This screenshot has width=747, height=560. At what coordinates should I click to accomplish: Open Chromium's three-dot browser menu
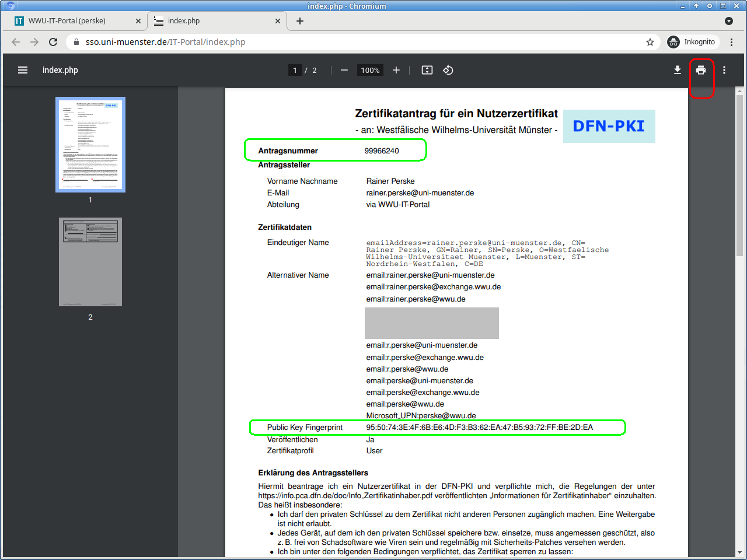731,42
